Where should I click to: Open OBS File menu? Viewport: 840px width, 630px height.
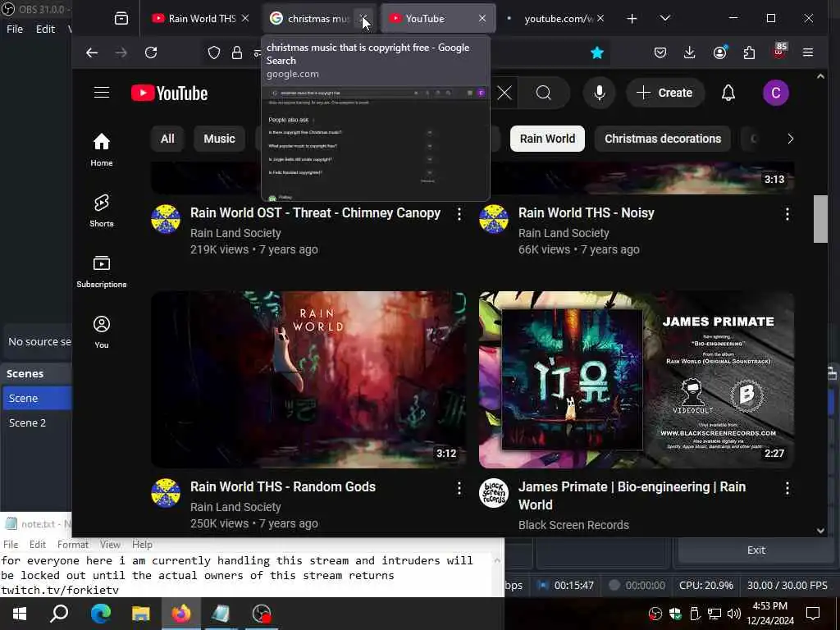pos(15,29)
